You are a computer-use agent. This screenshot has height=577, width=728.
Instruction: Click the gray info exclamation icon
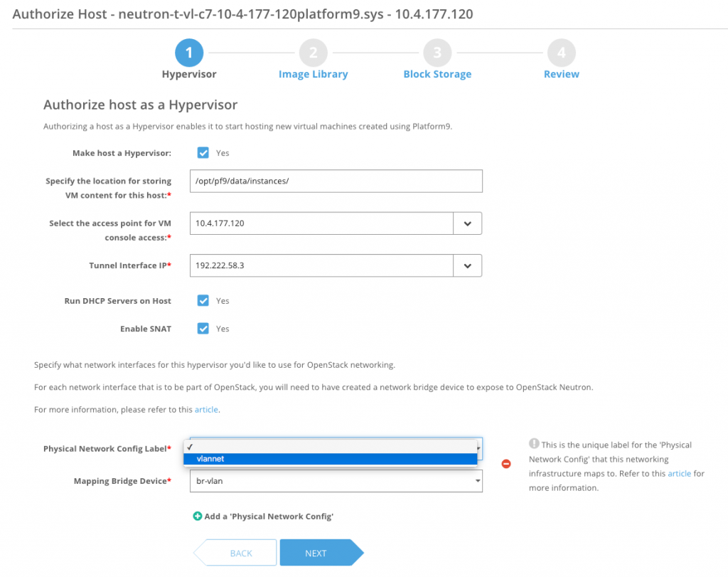[x=534, y=444]
